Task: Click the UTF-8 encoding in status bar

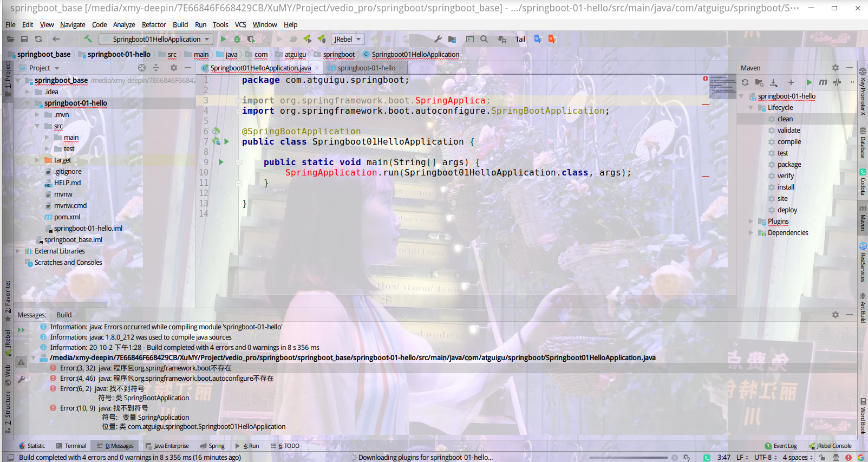Action: pos(766,457)
